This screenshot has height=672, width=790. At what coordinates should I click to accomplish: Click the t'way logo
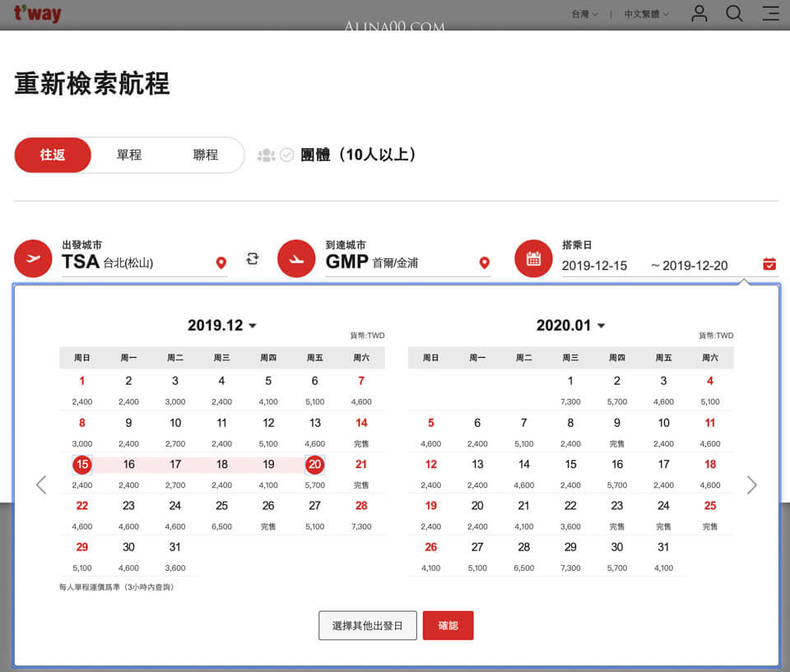pyautogui.click(x=37, y=14)
